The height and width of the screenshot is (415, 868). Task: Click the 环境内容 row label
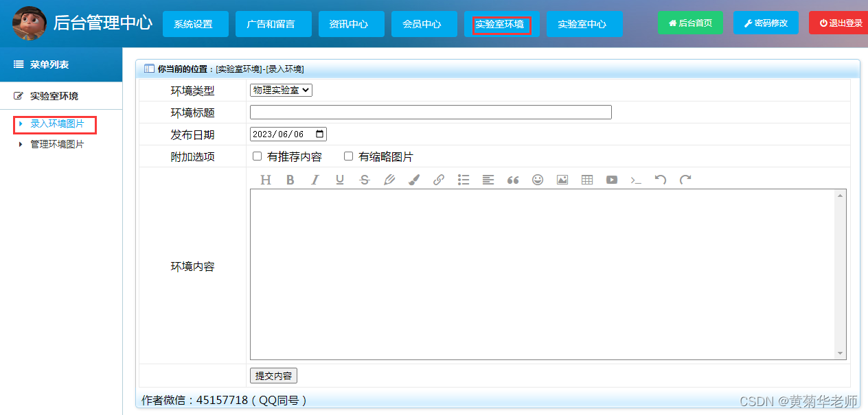pos(192,266)
